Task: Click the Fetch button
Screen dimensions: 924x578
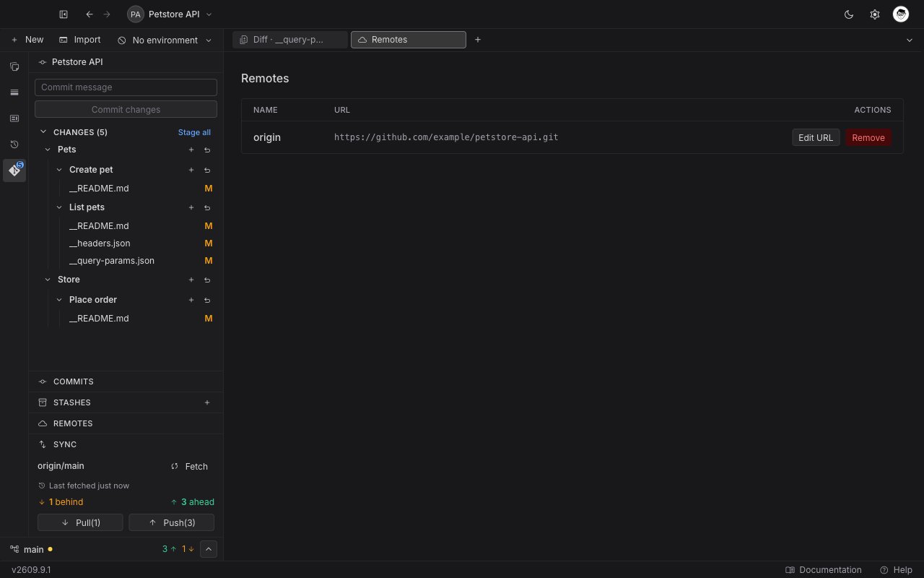Action: [x=190, y=467]
